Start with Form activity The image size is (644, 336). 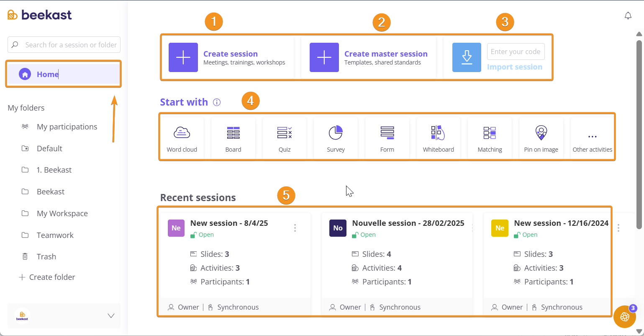click(387, 138)
